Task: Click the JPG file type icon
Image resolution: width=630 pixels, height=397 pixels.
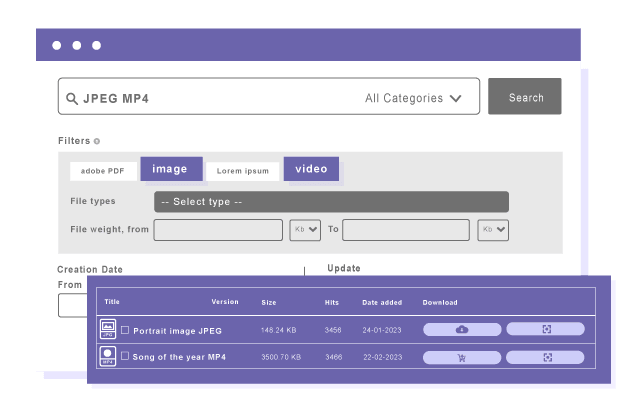Action: (x=108, y=329)
